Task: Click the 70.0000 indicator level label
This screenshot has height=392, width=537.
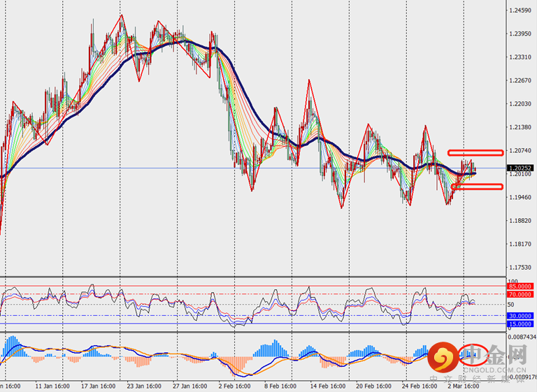Action: (521, 294)
